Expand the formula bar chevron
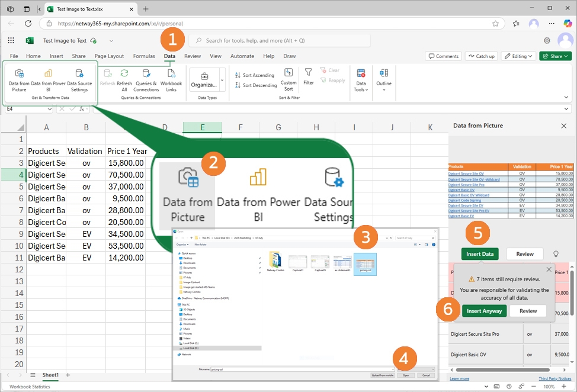Viewport: 577px width, 392px height. [566, 109]
